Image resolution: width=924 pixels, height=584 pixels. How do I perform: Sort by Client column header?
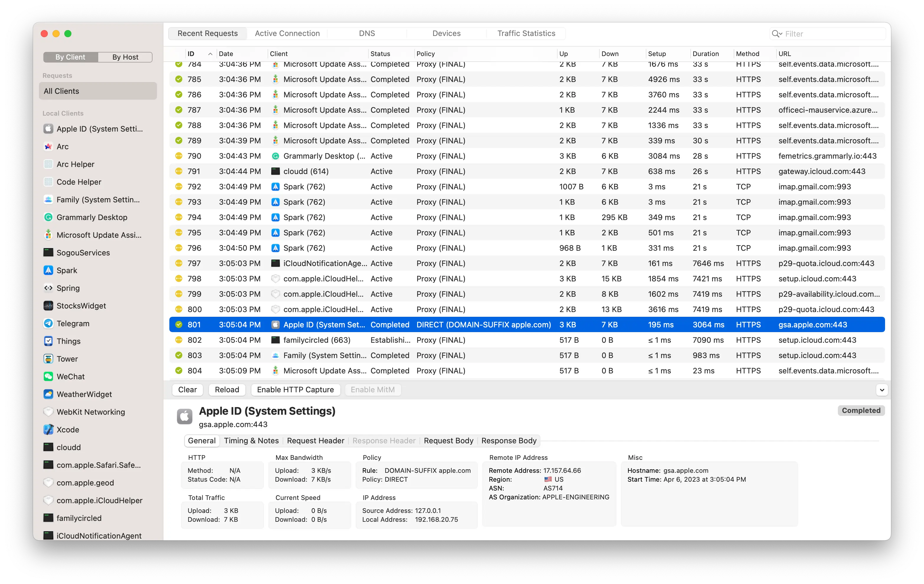[x=317, y=54]
